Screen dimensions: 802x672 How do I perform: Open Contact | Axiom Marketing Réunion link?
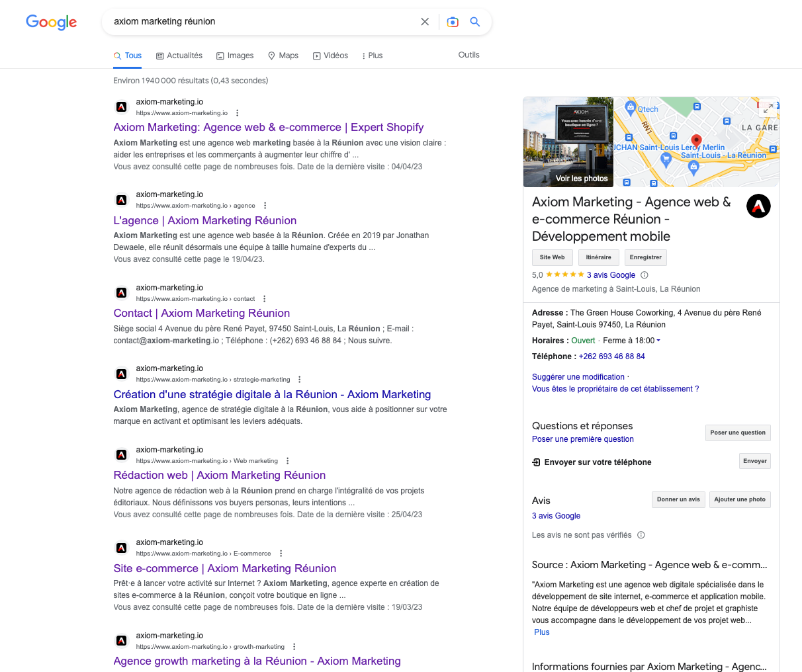tap(202, 313)
